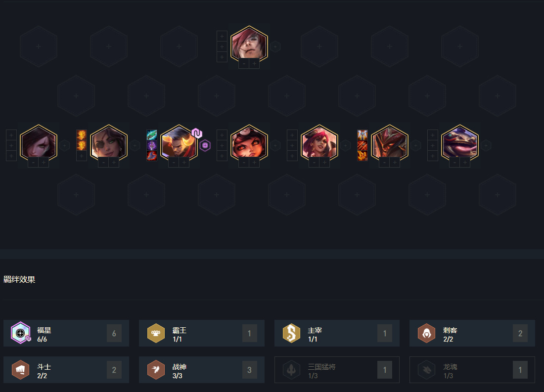Open the 战神 3/3 trait card
Image resolution: width=544 pixels, height=392 pixels.
pyautogui.click(x=202, y=369)
